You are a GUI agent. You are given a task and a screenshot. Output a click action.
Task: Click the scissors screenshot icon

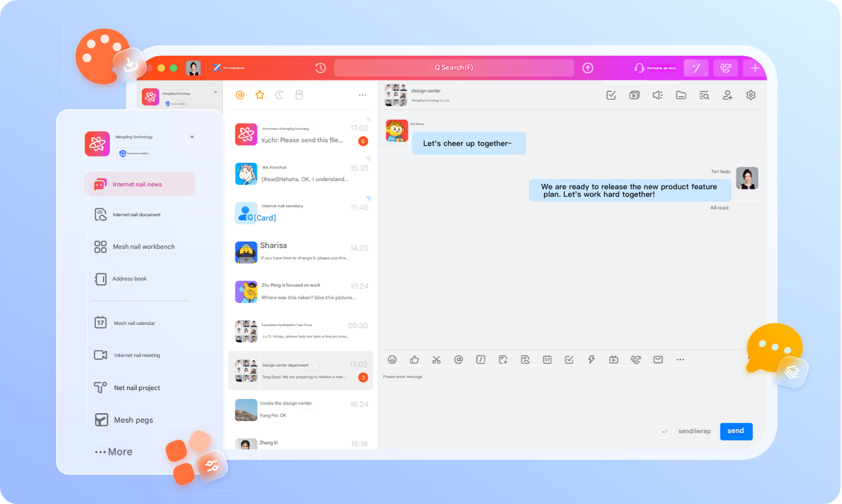pyautogui.click(x=437, y=360)
